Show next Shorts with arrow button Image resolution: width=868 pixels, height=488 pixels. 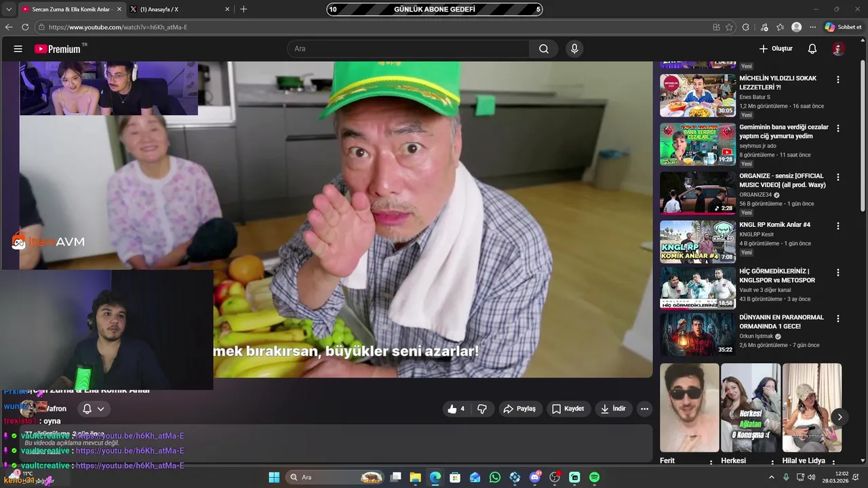click(840, 417)
